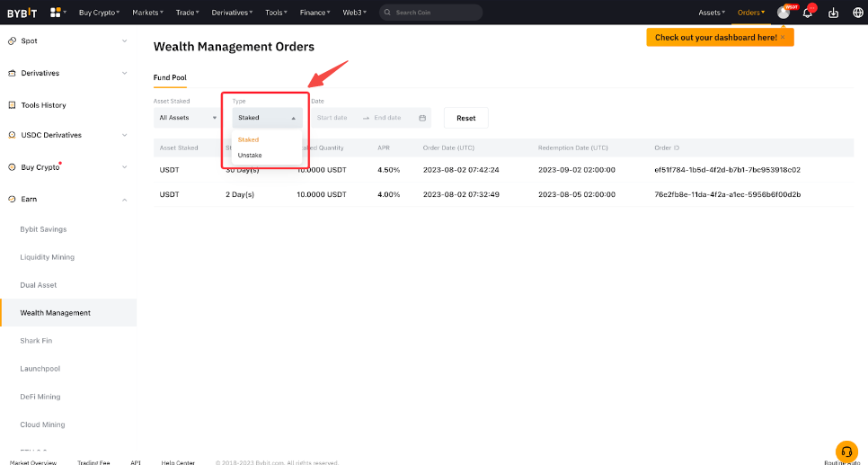Click the 4.50% APR value
Image resolution: width=868 pixels, height=465 pixels.
click(388, 170)
